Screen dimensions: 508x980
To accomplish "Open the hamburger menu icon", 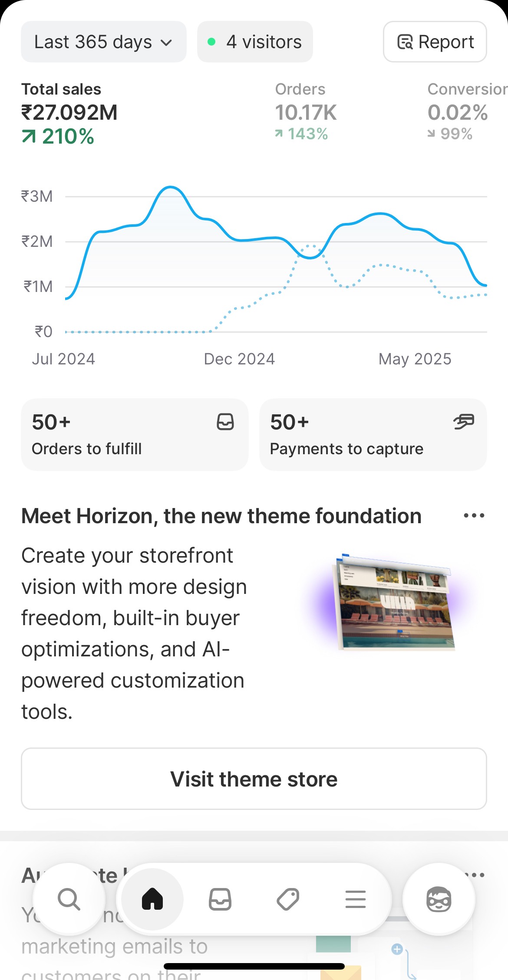I will [x=356, y=899].
